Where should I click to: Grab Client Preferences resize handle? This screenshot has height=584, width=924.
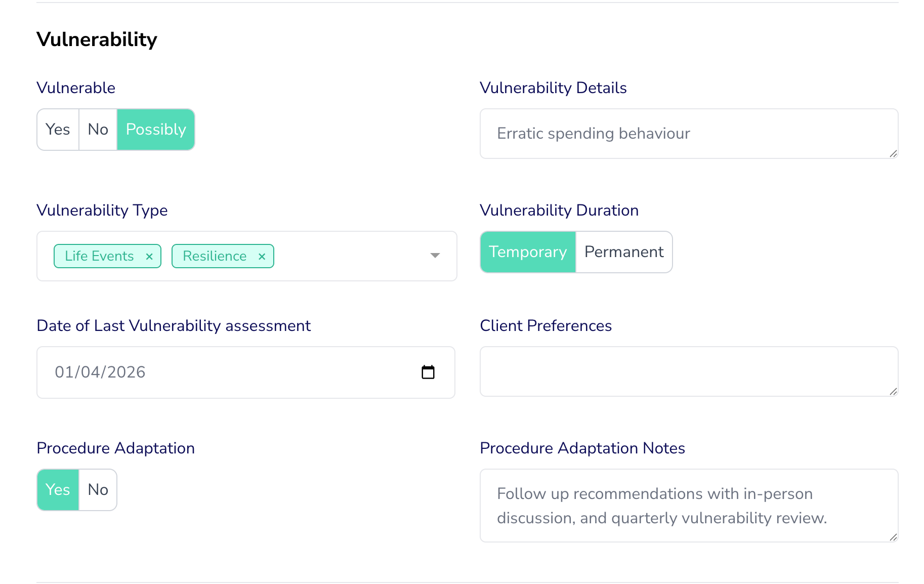[893, 392]
